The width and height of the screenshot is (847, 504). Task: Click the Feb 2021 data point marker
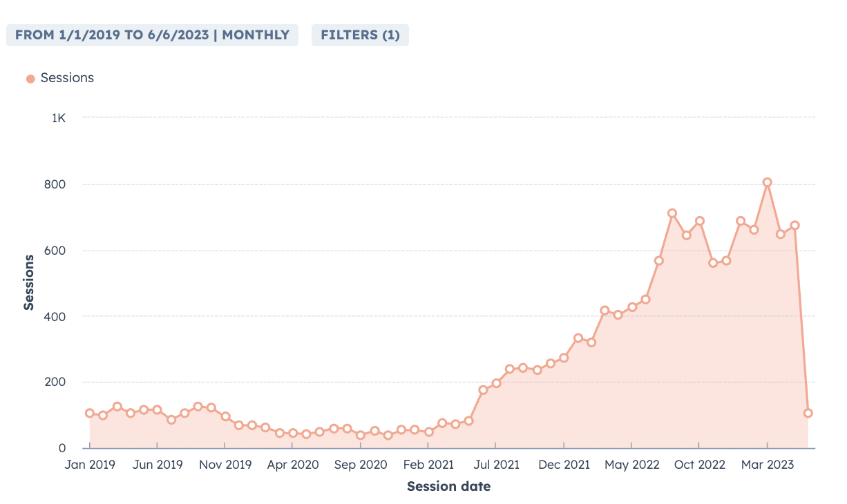[428, 432]
